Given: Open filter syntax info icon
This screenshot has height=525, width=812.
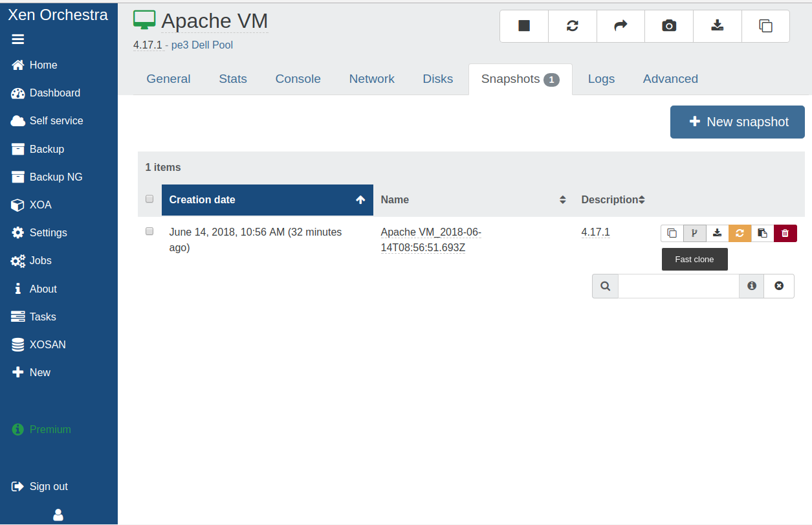Looking at the screenshot, I should (752, 285).
